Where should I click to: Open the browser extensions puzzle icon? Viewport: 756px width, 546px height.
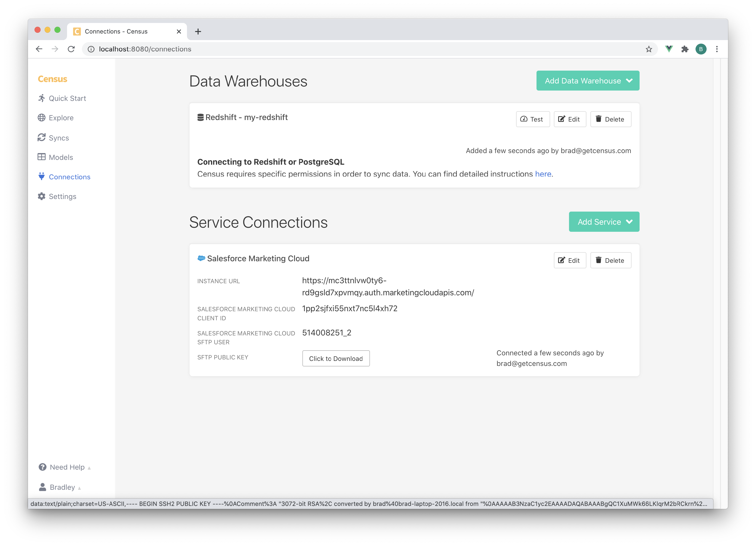pyautogui.click(x=685, y=49)
